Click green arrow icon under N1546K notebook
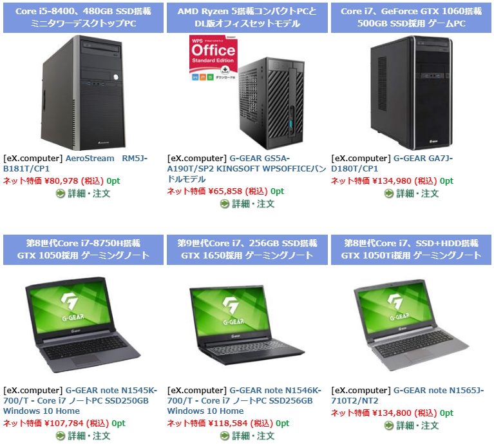Screen dimensions: 494x448 pos(225,436)
